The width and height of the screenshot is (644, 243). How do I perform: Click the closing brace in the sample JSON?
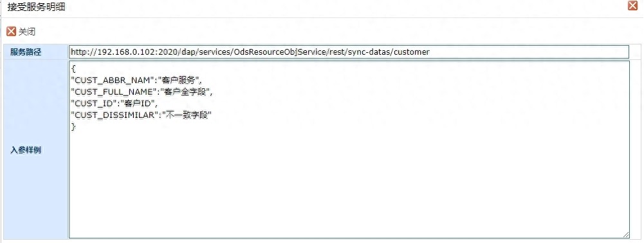(73, 127)
